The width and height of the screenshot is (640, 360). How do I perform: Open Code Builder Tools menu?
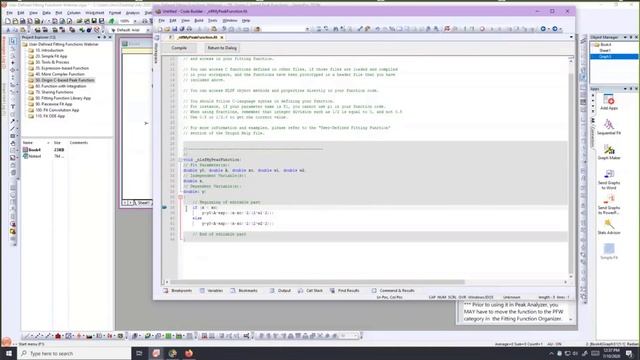(213, 20)
